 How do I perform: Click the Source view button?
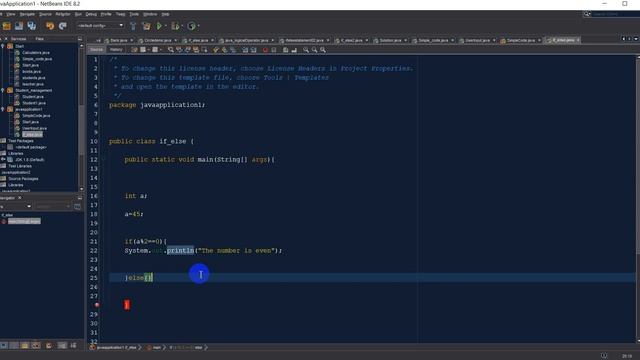pos(97,50)
